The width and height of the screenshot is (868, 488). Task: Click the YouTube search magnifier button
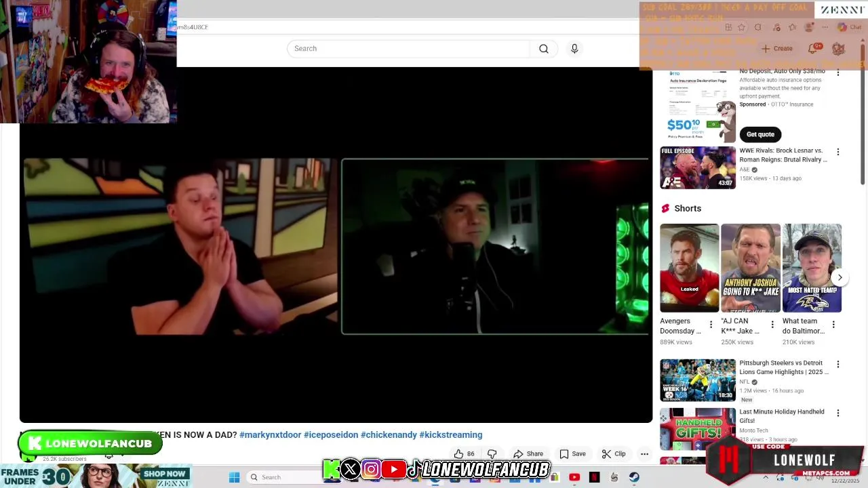(543, 49)
